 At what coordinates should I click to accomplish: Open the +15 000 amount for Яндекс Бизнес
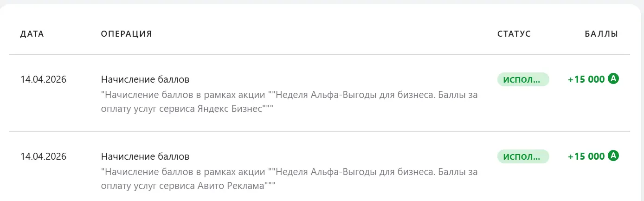click(586, 79)
